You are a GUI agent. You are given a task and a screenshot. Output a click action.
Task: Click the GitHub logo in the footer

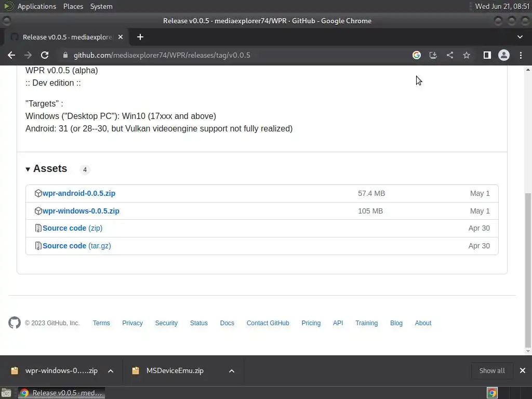15,323
